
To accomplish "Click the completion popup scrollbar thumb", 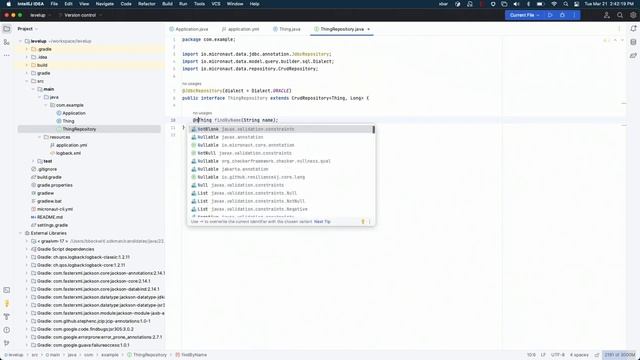I will tap(373, 129).
